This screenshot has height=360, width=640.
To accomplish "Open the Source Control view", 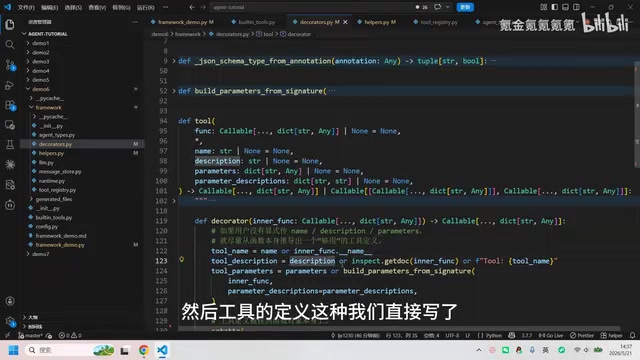I will pyautogui.click(x=10, y=64).
